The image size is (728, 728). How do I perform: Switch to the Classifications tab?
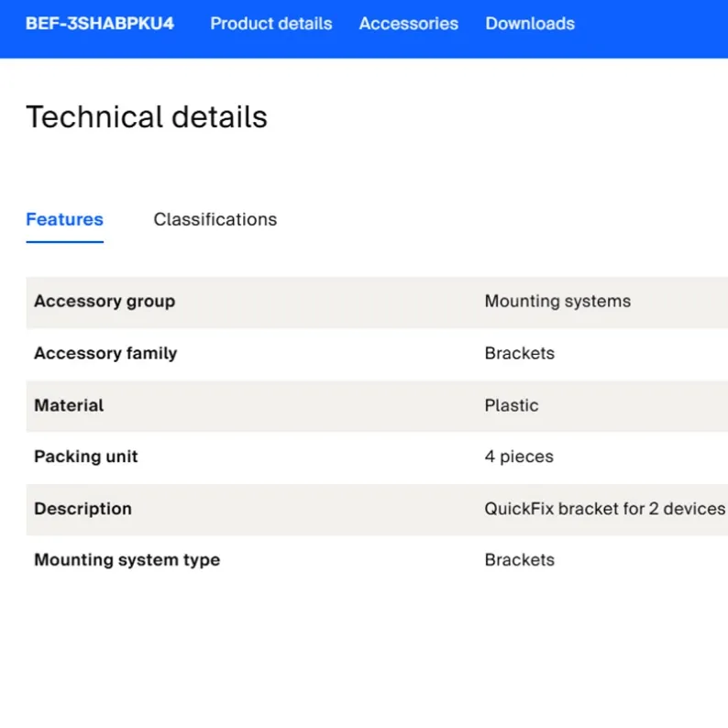click(x=215, y=220)
